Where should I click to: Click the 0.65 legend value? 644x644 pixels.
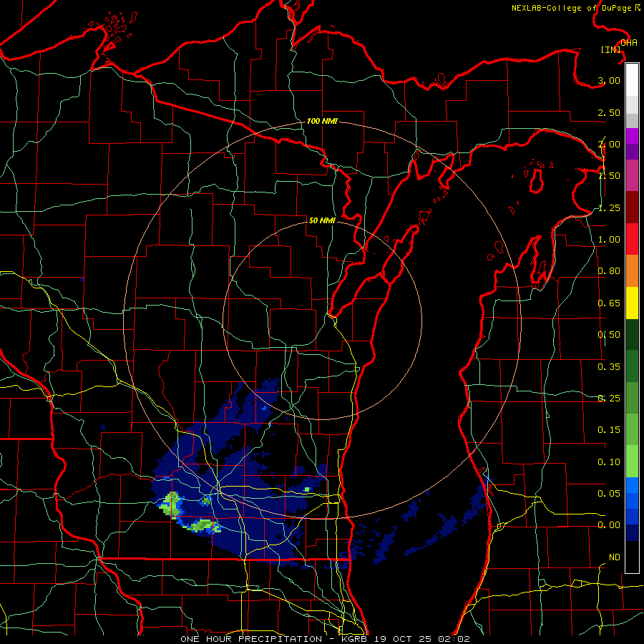coord(609,303)
